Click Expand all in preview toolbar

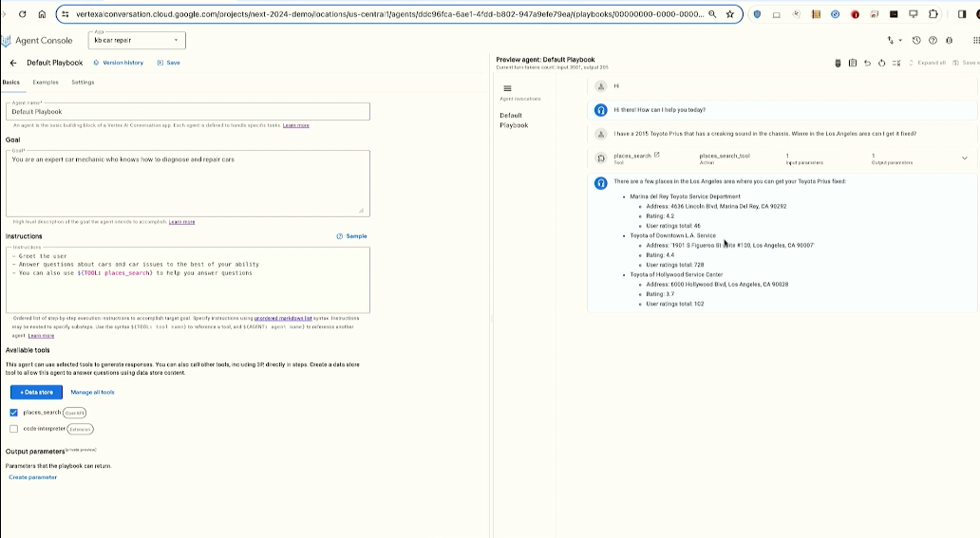point(928,64)
